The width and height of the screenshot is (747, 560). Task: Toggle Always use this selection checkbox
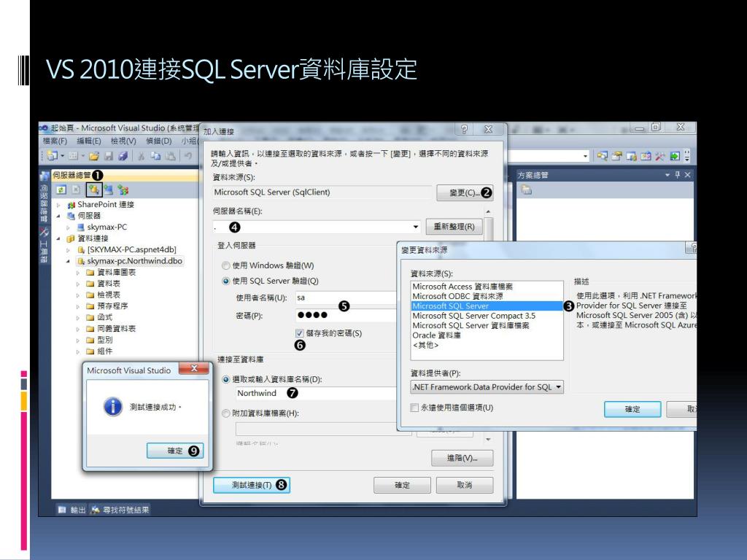coord(414,408)
